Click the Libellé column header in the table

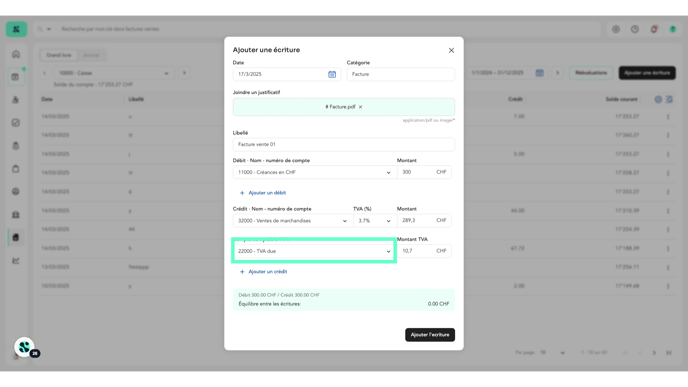click(x=136, y=100)
